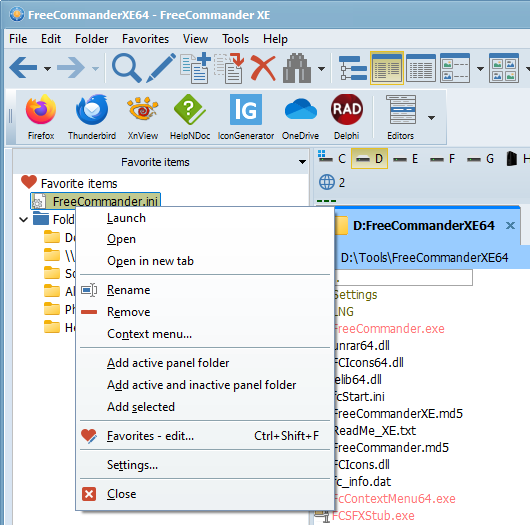Open the Favorites menu
The width and height of the screenshot is (530, 525).
[x=145, y=39]
